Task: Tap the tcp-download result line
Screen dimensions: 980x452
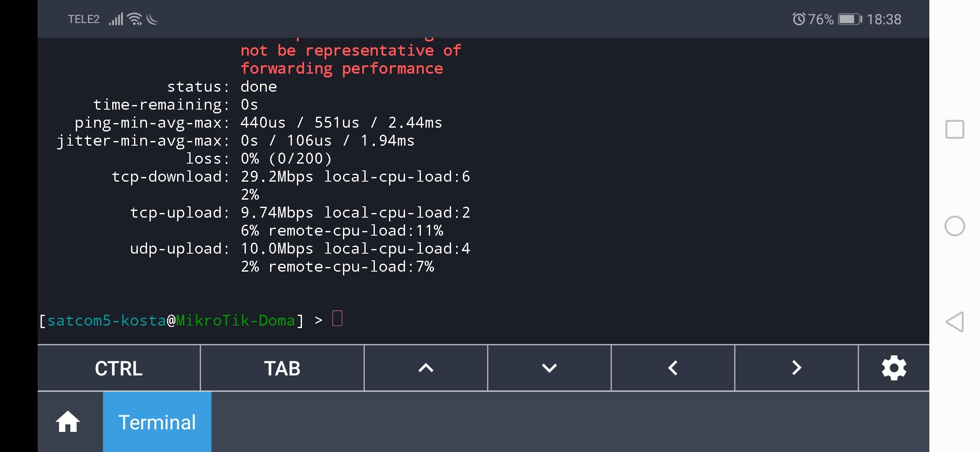Action: click(291, 177)
